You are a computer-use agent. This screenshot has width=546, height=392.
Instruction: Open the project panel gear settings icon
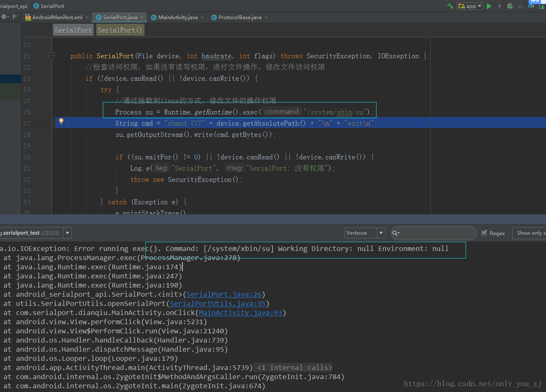pyautogui.click(x=4, y=17)
